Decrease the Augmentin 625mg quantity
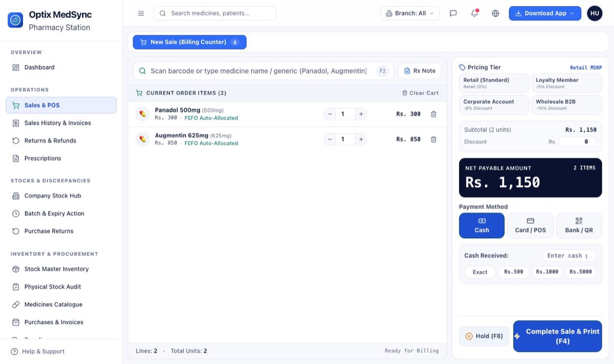Viewport: 614px width, 364px height. click(330, 139)
